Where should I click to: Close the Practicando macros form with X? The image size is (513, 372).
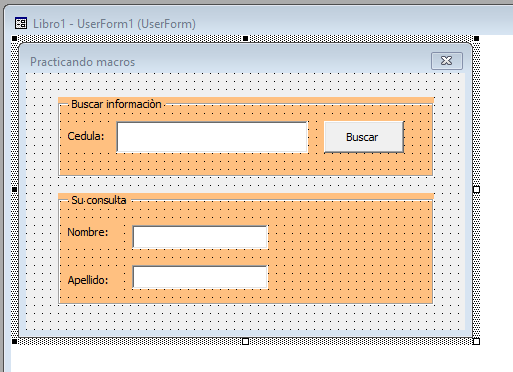coord(447,61)
